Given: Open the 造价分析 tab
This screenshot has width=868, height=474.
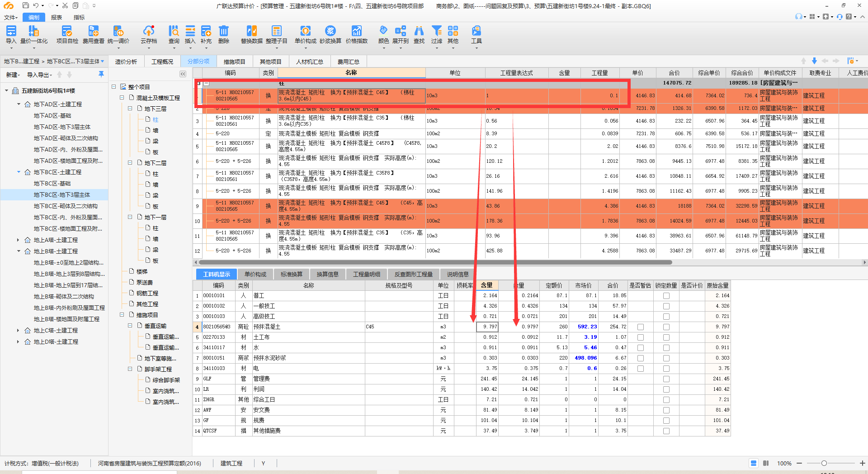Looking at the screenshot, I should click(126, 62).
